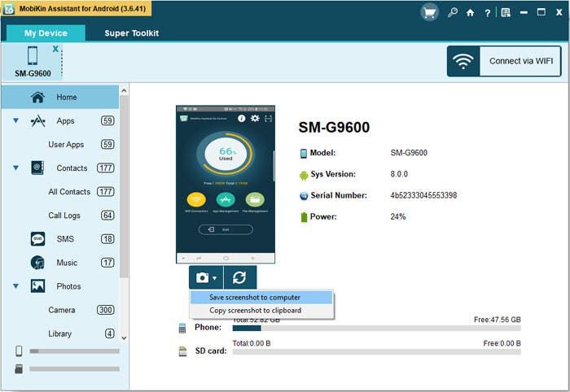570x392 pixels.
Task: Click the SD card icon beside SD card label
Action: coord(182,351)
